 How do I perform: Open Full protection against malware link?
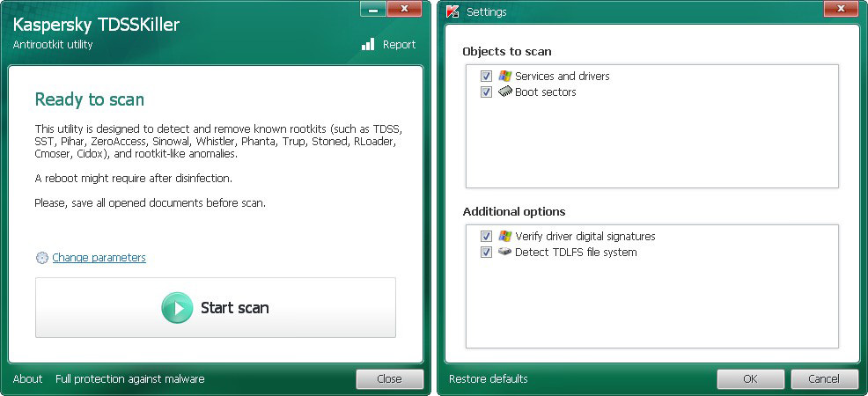pos(130,379)
